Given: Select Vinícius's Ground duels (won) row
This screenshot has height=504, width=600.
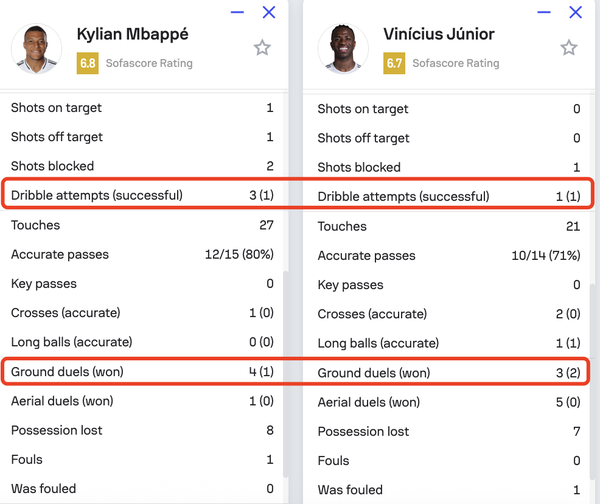Looking at the screenshot, I should (448, 373).
